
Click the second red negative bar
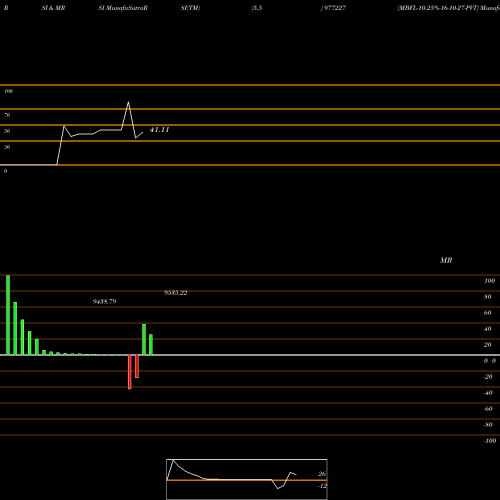pyautogui.click(x=137, y=366)
